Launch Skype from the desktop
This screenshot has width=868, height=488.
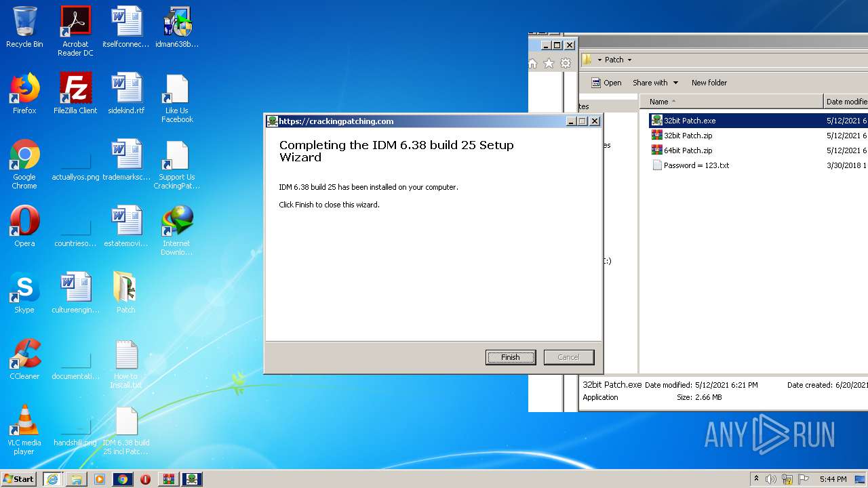pyautogui.click(x=24, y=293)
